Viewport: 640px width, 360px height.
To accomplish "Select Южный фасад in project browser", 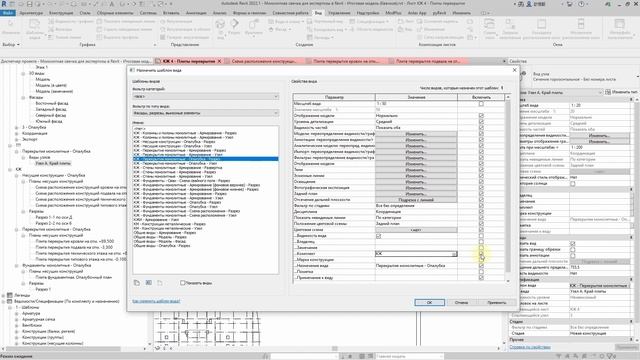I will click(49, 121).
